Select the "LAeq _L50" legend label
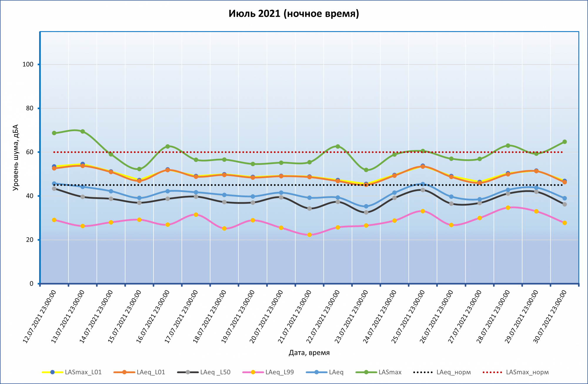Viewport: 588px width, 384px height. (215, 372)
